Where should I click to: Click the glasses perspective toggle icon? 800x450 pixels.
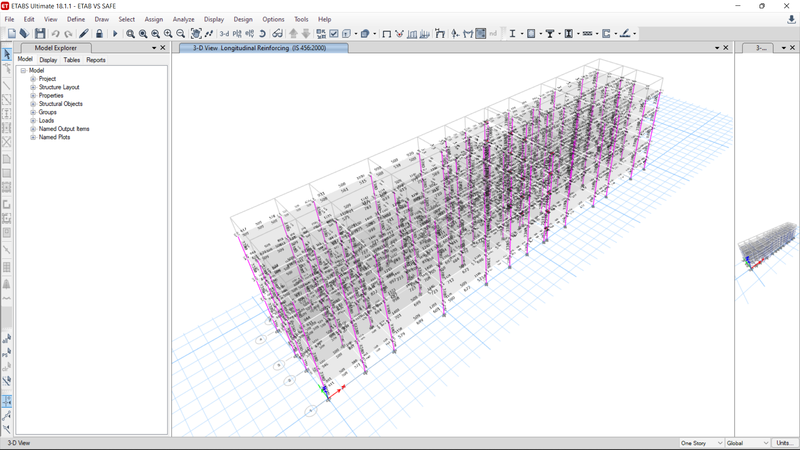[x=277, y=34]
